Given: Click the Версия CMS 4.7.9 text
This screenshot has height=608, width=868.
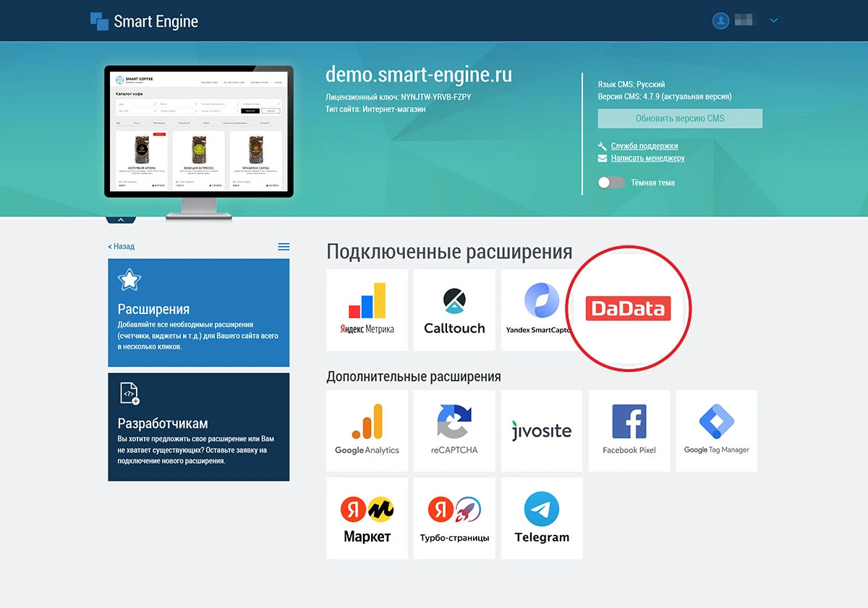Looking at the screenshot, I should coord(665,96).
